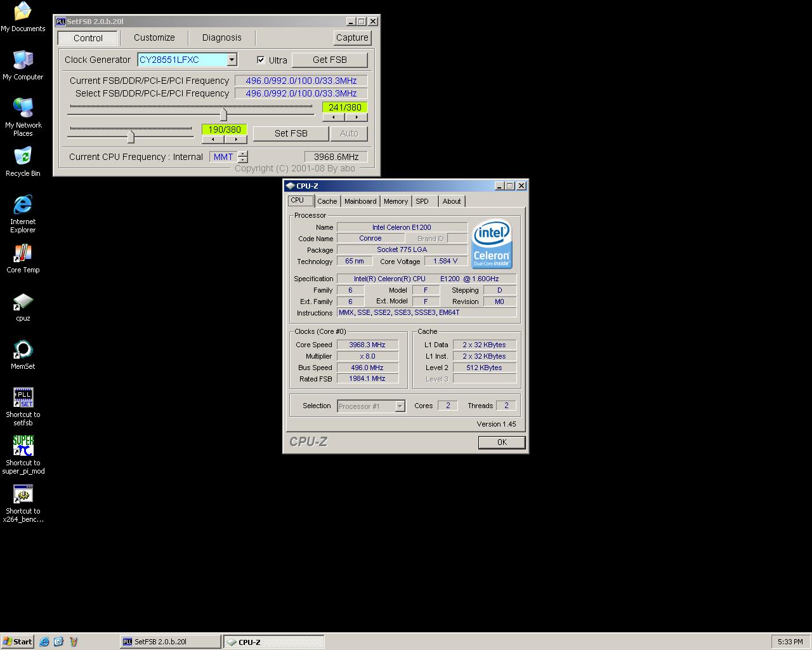The image size is (812, 650).
Task: Open the Start menu
Action: pyautogui.click(x=17, y=642)
